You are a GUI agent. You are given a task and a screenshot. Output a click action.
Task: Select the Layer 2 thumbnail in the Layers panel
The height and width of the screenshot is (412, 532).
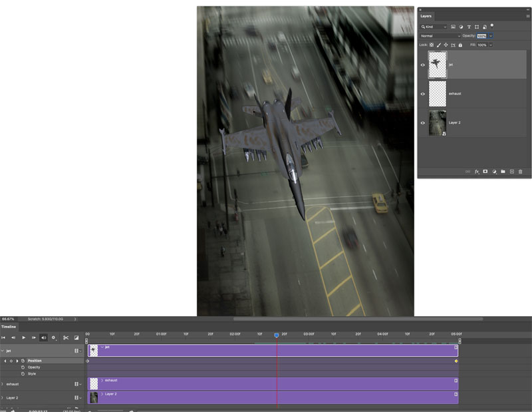[x=438, y=123]
